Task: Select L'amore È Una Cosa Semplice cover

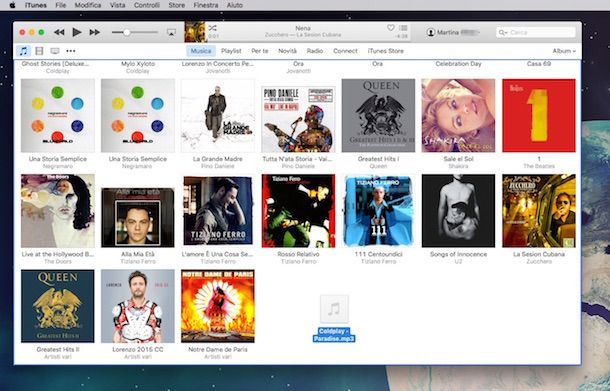Action: [218, 210]
